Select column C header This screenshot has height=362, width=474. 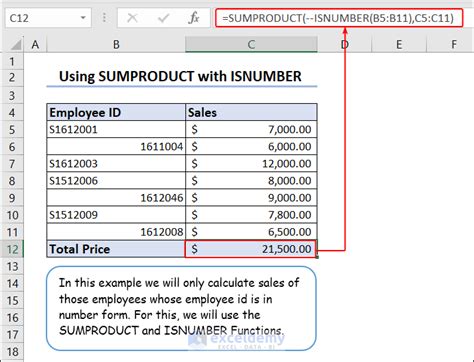coord(251,44)
